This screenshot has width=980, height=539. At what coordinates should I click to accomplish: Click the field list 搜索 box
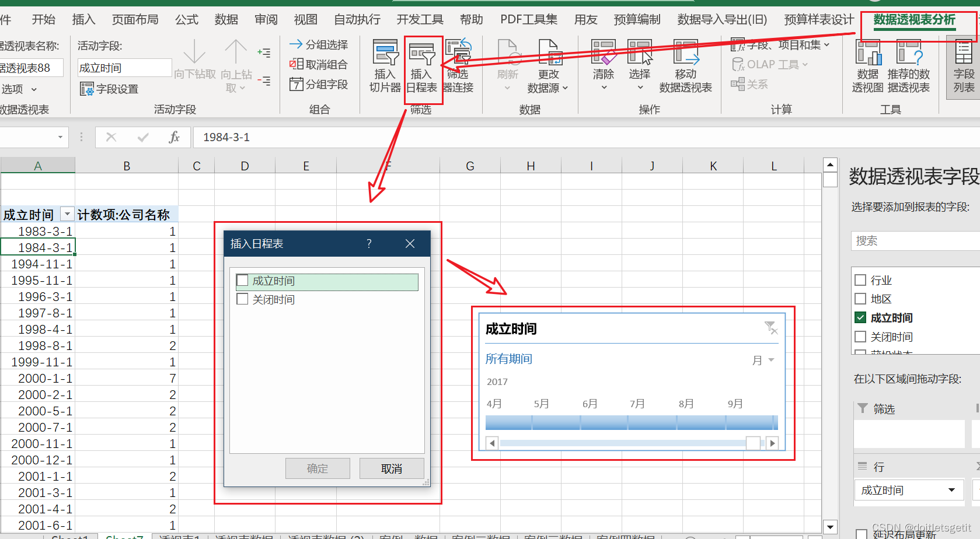[x=915, y=241]
